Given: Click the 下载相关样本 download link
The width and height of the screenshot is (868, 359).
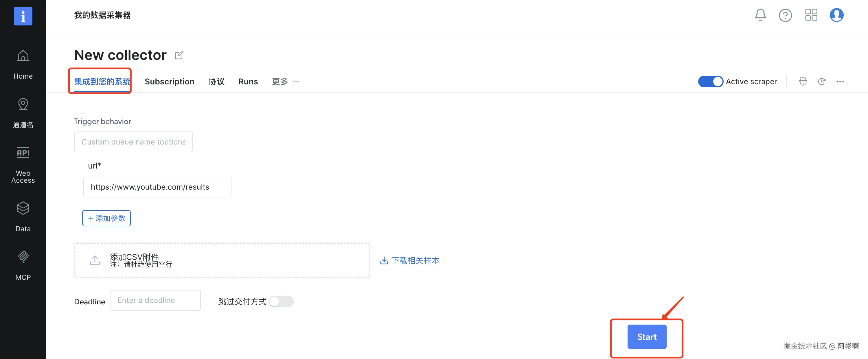Looking at the screenshot, I should pyautogui.click(x=410, y=260).
